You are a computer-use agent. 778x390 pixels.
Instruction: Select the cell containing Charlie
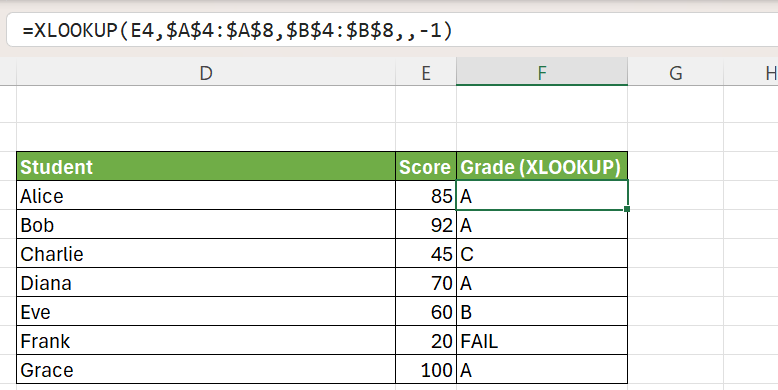click(x=206, y=254)
